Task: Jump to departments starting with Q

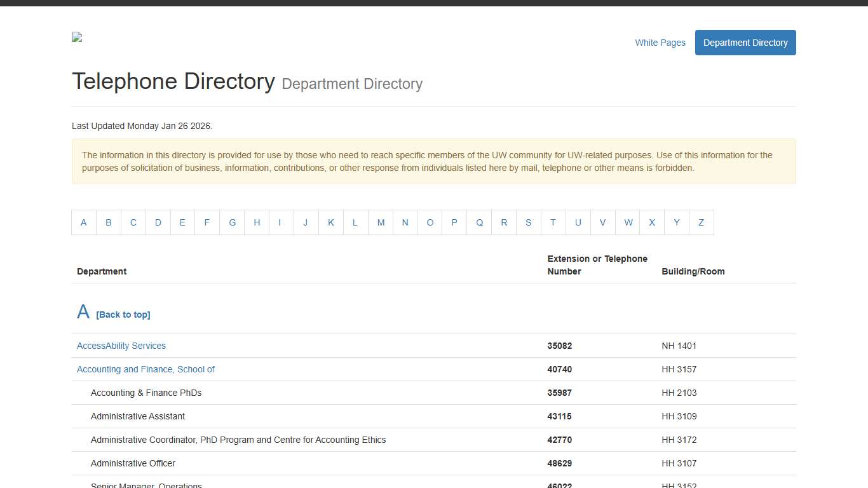Action: tap(479, 222)
